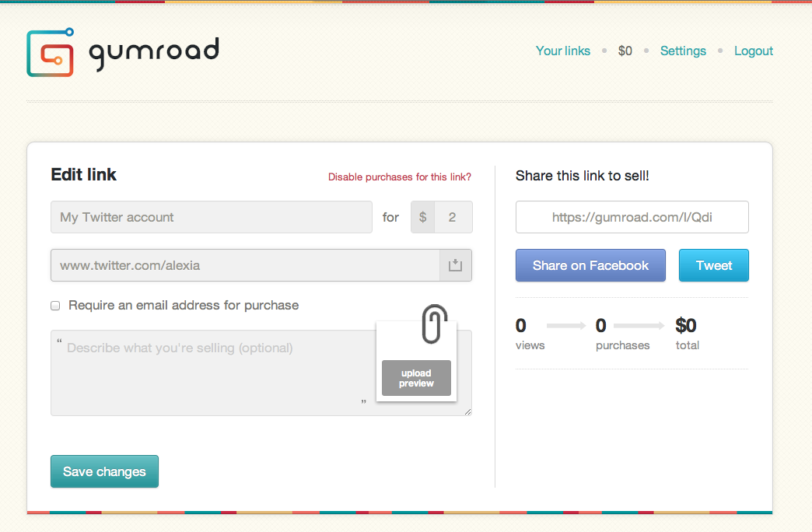
Task: Go to Settings
Action: coord(683,51)
